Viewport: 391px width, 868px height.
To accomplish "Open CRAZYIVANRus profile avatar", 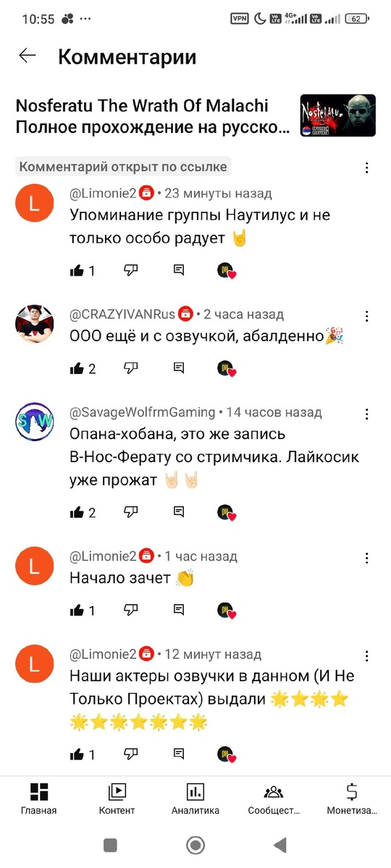I will point(35,323).
